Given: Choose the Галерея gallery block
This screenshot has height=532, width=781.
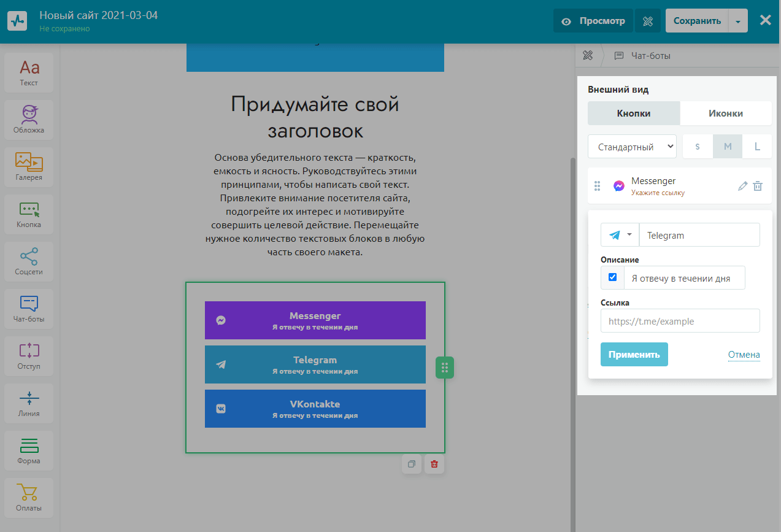Looking at the screenshot, I should [29, 167].
